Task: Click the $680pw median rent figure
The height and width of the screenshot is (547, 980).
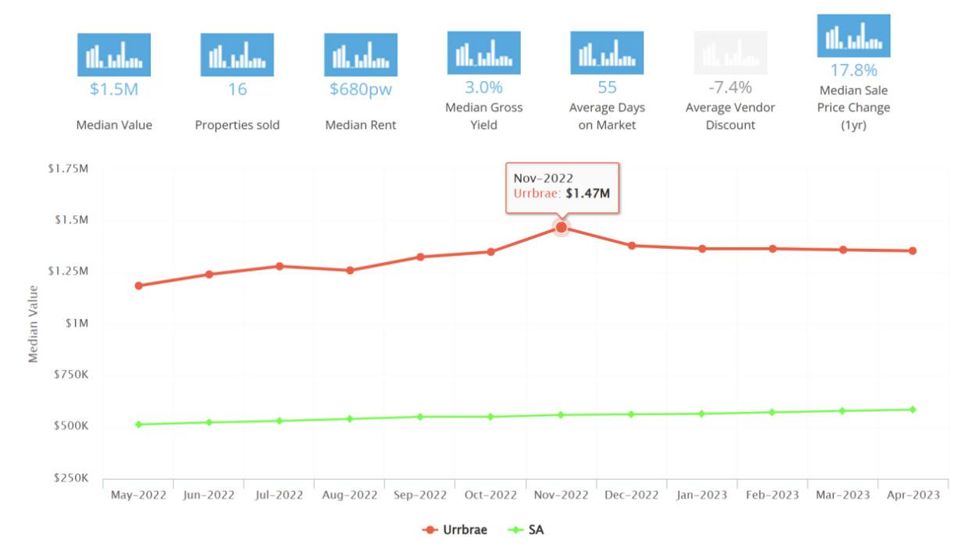Action: click(x=361, y=89)
